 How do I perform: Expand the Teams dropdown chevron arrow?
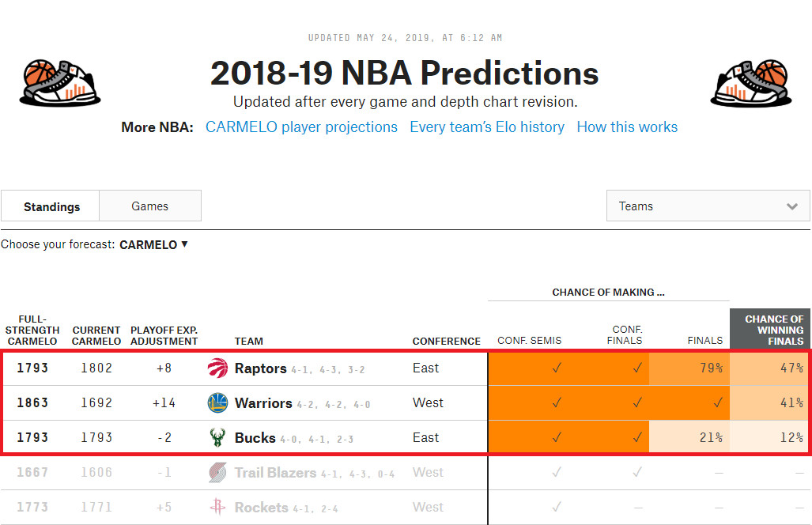pyautogui.click(x=792, y=205)
